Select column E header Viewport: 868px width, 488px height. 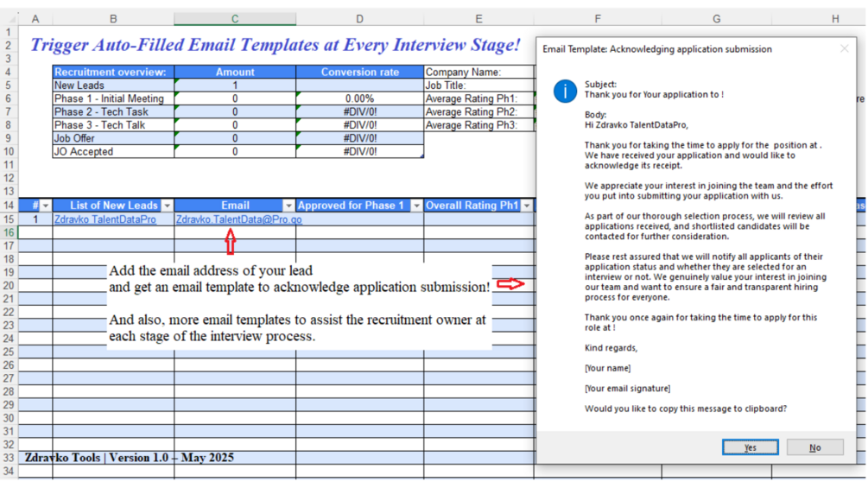[478, 19]
